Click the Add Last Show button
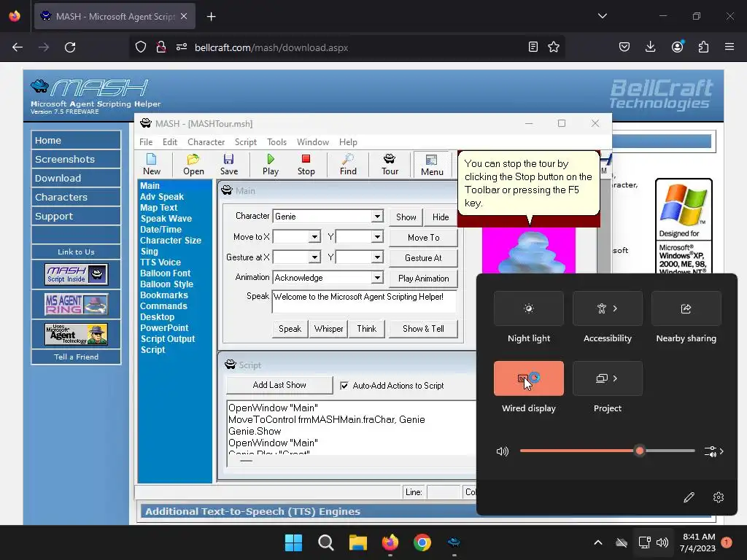This screenshot has height=560, width=747. 279,385
